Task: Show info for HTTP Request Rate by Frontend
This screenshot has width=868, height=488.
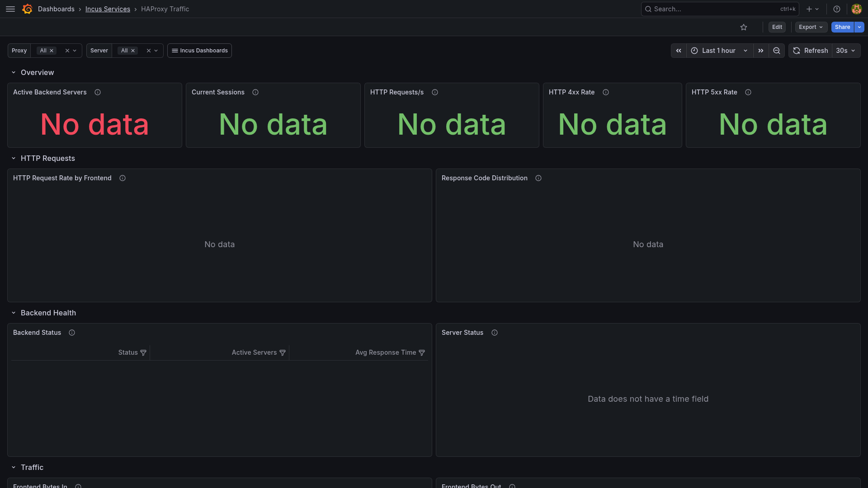Action: tap(123, 178)
